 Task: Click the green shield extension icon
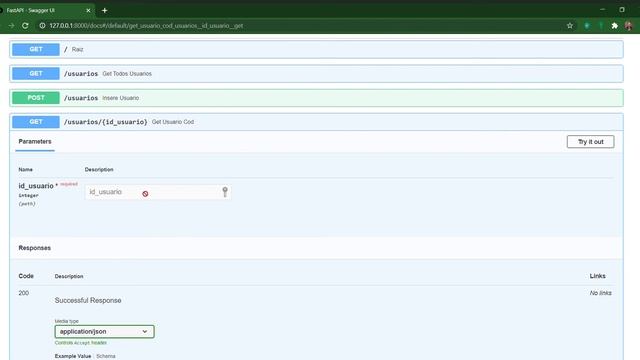click(587, 26)
